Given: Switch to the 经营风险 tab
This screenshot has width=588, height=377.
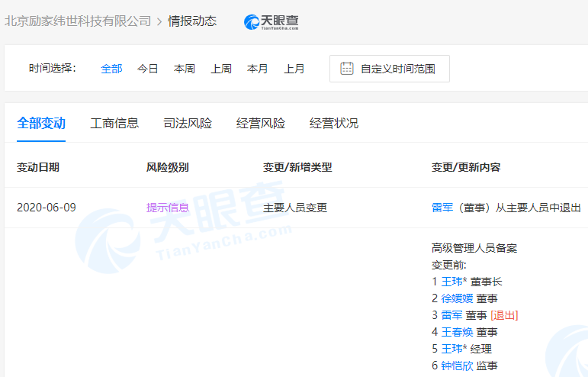Looking at the screenshot, I should tap(261, 124).
